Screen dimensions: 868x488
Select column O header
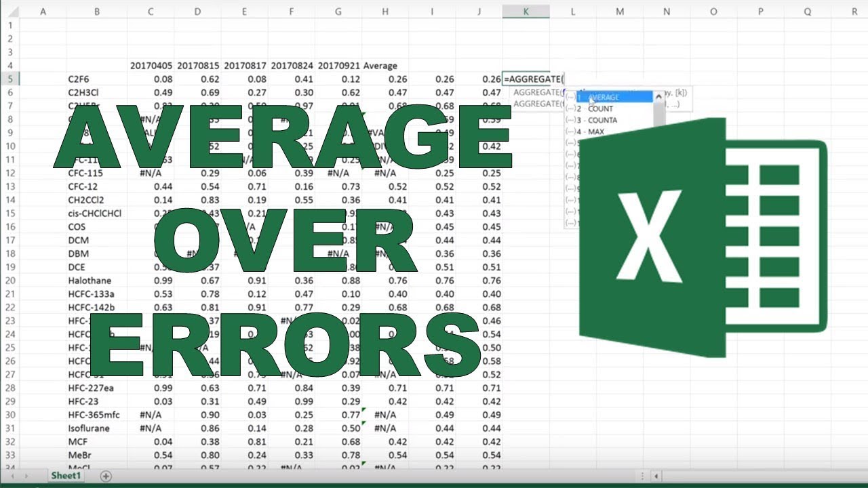click(713, 12)
